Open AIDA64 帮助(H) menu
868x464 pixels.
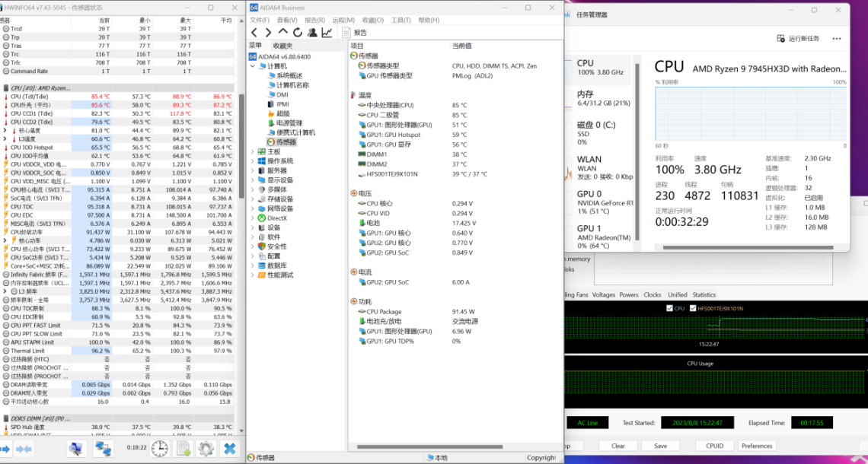(x=429, y=20)
